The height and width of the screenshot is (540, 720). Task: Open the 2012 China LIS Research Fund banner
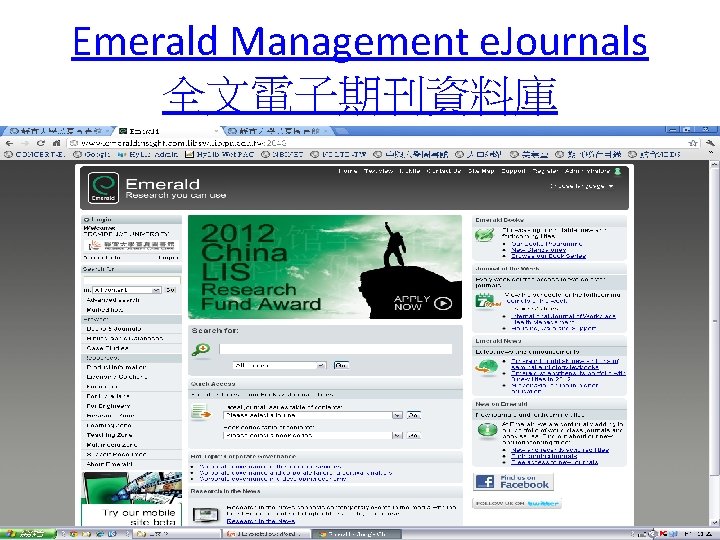tap(325, 267)
